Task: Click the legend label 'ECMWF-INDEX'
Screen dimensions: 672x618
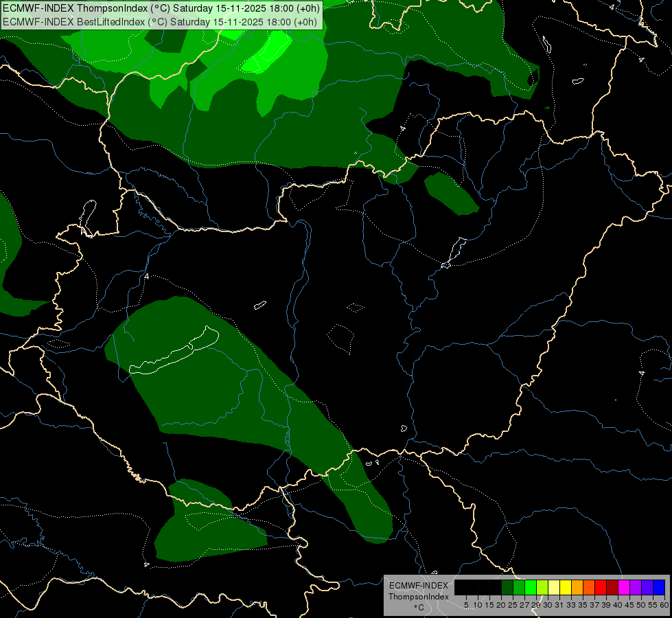Action: (x=419, y=586)
